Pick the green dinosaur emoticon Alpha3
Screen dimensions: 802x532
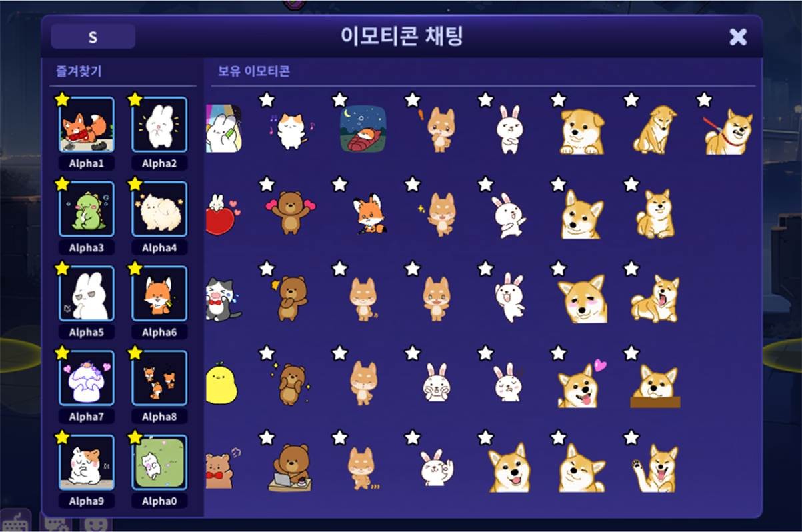87,209
